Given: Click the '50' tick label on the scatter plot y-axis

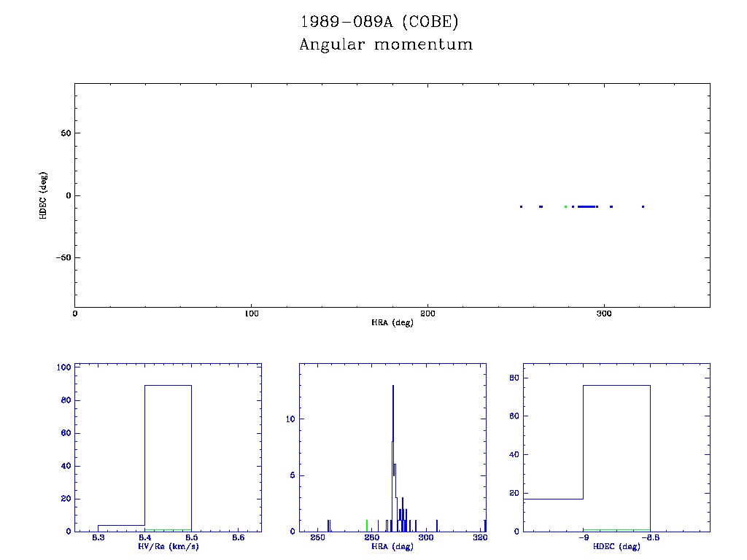Looking at the screenshot, I should click(66, 133).
